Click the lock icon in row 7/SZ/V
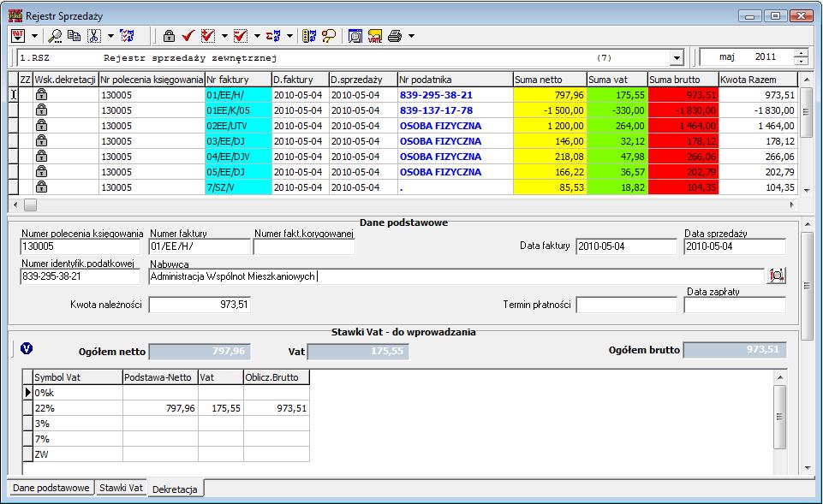823x504 pixels. 41,187
